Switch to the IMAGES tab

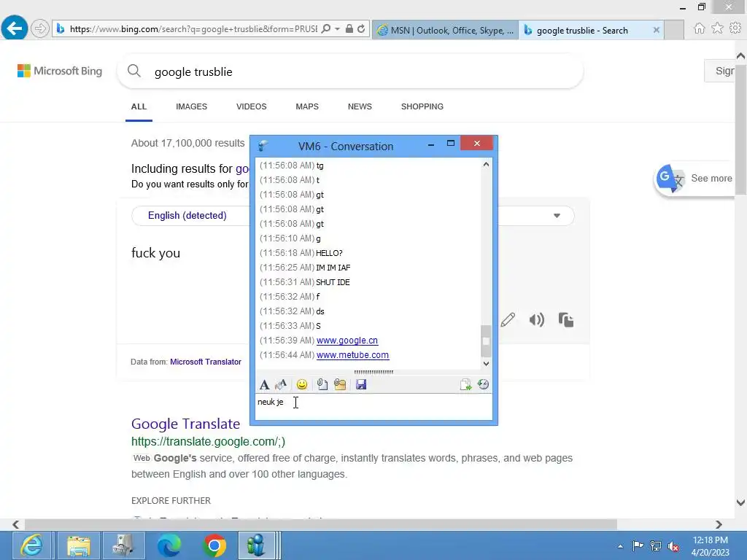(x=192, y=106)
